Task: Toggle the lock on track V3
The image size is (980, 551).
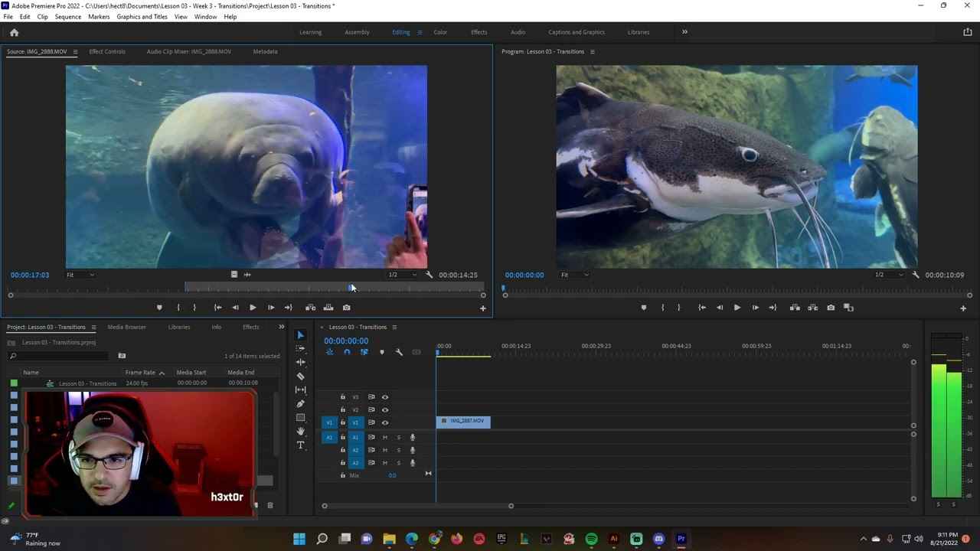Action: coord(342,397)
